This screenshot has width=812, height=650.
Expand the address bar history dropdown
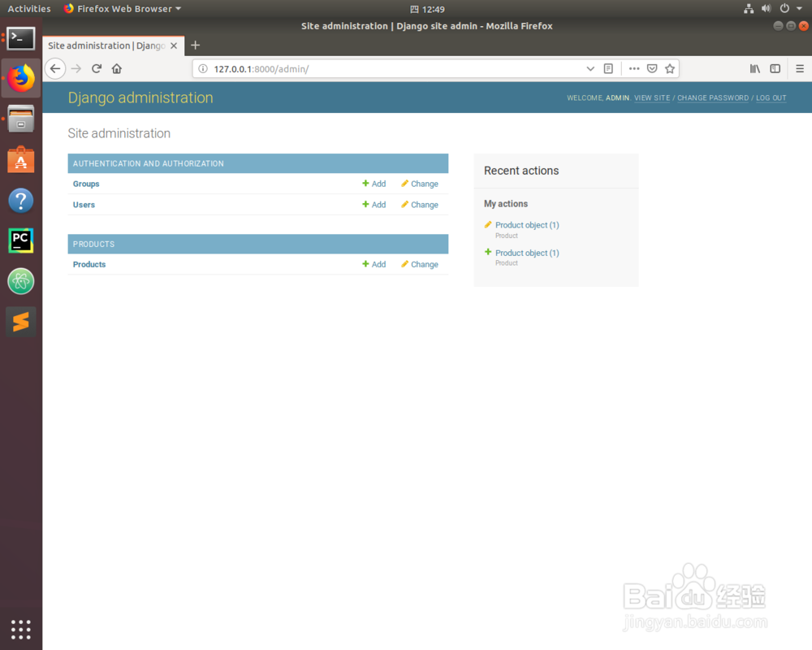pos(590,69)
